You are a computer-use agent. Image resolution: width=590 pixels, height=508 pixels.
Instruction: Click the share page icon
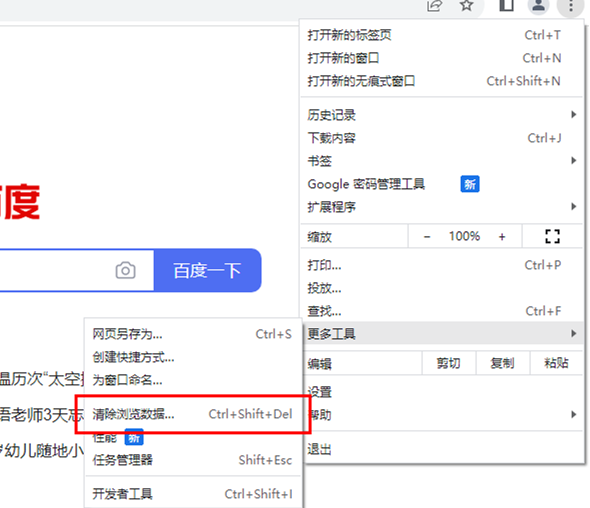[435, 6]
